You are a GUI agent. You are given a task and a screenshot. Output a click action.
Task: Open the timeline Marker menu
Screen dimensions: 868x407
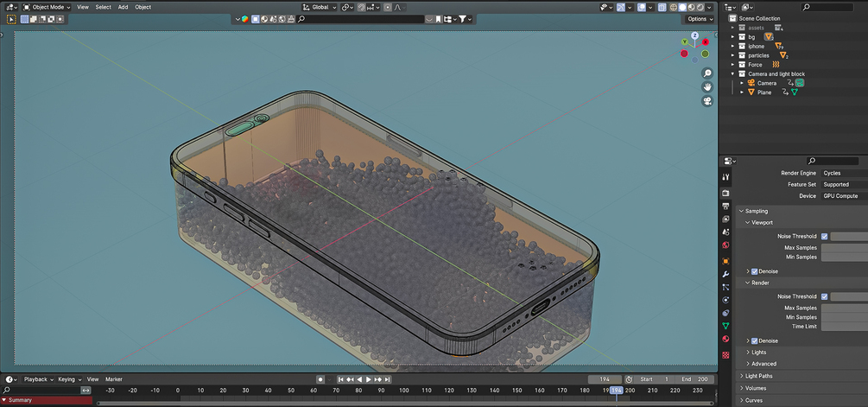(113, 379)
